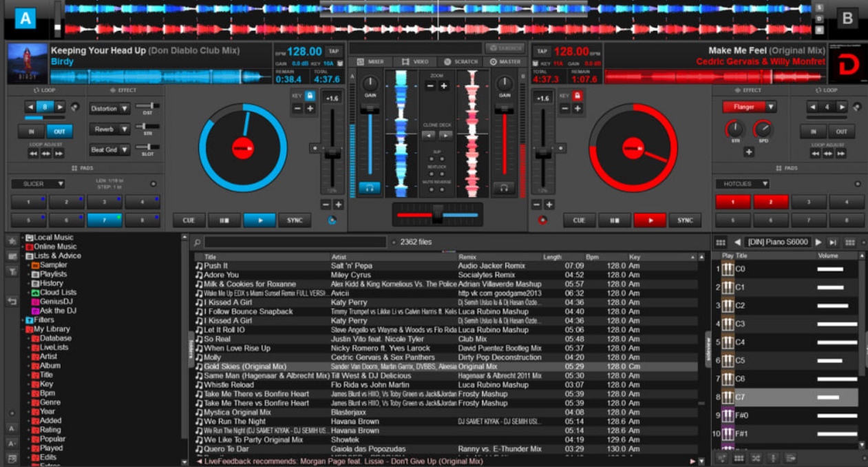The image size is (868, 467).
Task: Set loop OUT on right deck
Action: coord(841,132)
